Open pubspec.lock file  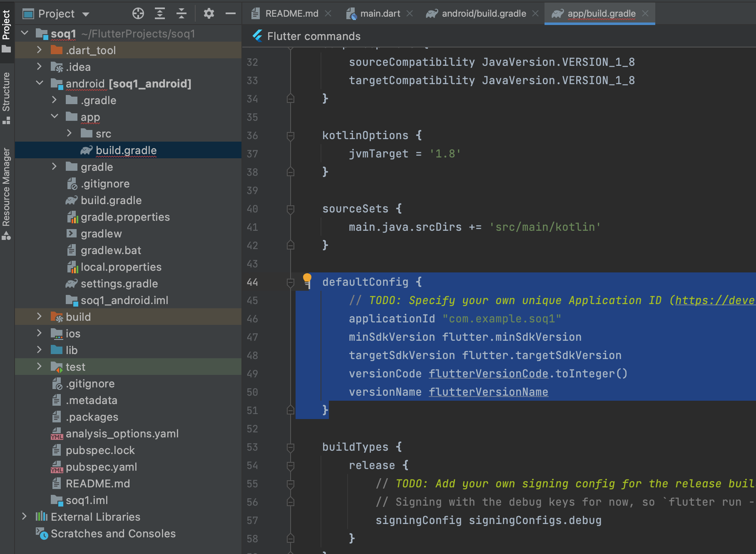point(128,450)
